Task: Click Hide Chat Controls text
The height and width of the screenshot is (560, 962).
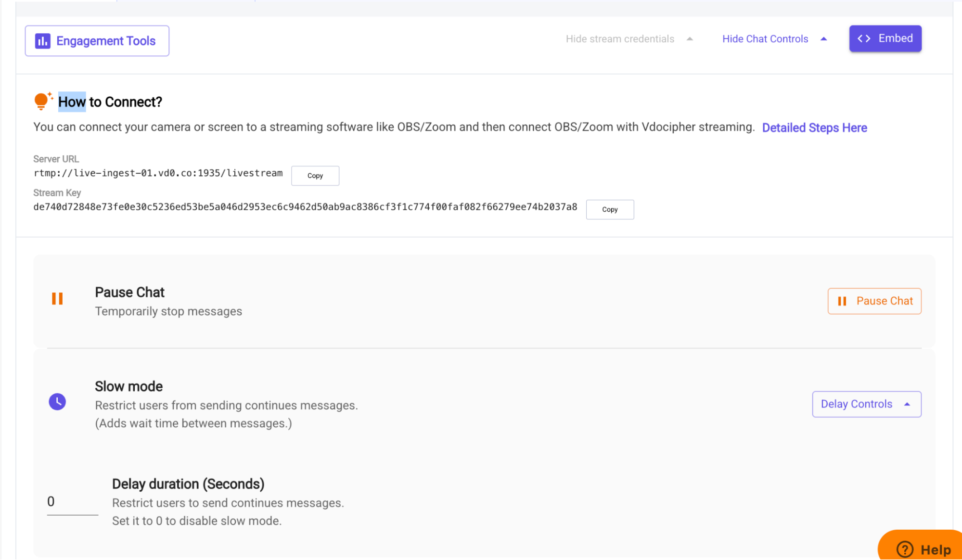Action: coord(765,39)
